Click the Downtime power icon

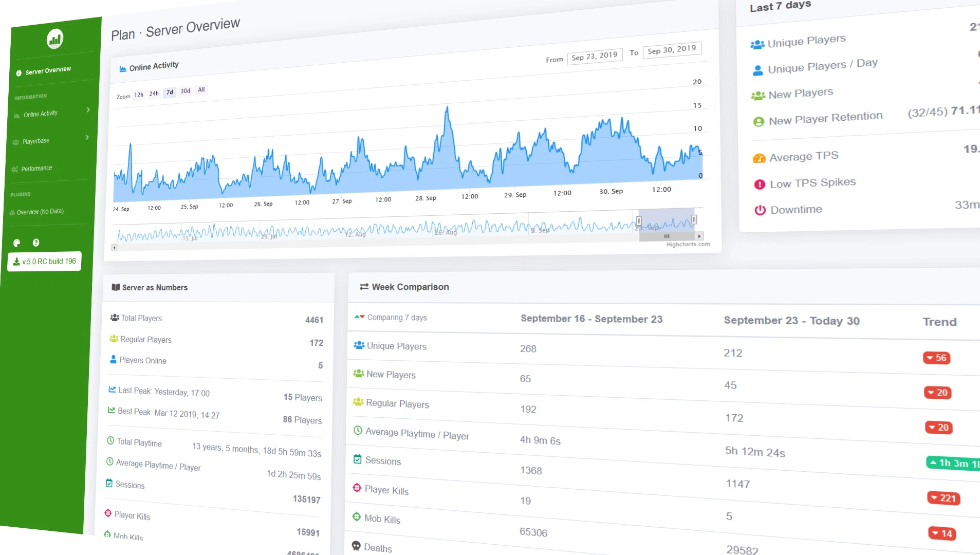760,210
